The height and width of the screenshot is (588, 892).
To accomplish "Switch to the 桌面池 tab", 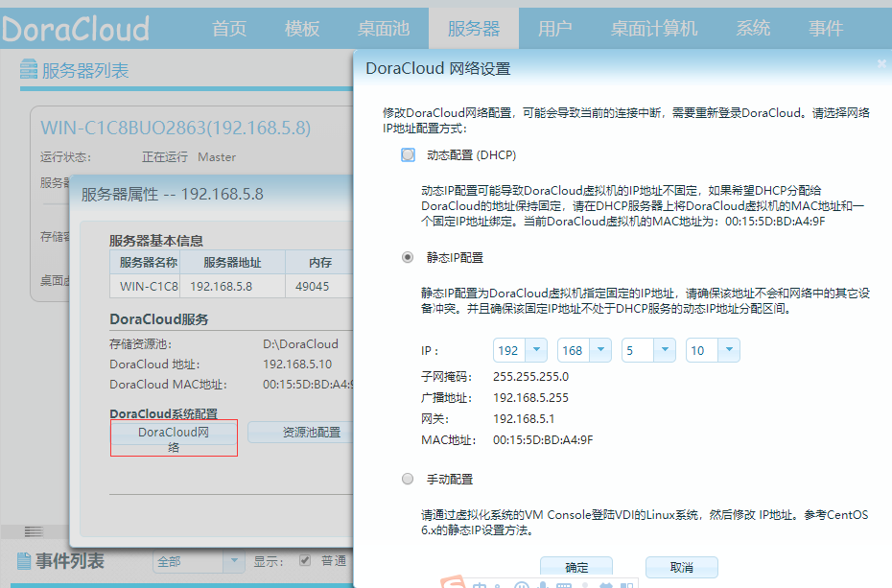I will click(384, 29).
